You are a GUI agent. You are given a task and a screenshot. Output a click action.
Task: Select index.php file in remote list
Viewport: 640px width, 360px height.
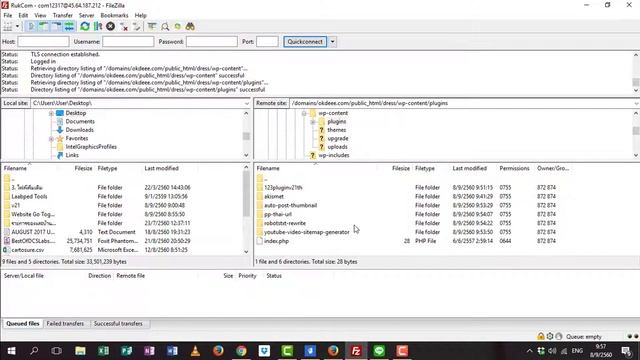pyautogui.click(x=276, y=241)
